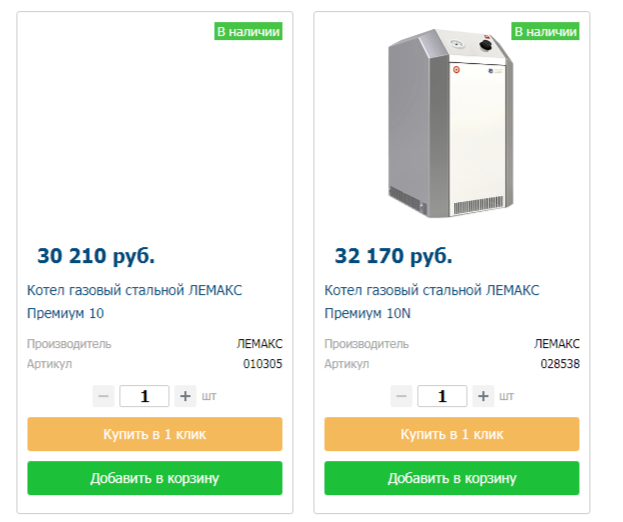The image size is (623, 522).
Task: Decrease quantity for Премиум 10 boiler
Action: (x=103, y=396)
